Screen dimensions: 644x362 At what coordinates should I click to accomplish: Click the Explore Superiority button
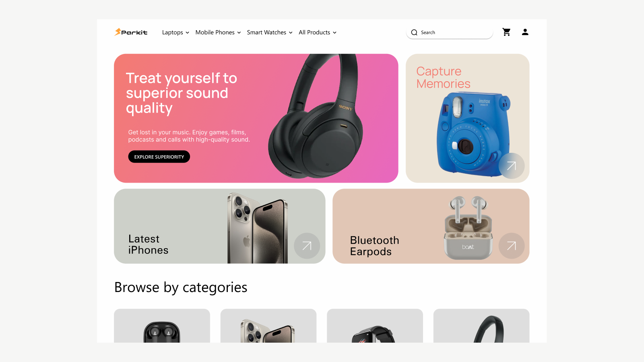pos(159,157)
